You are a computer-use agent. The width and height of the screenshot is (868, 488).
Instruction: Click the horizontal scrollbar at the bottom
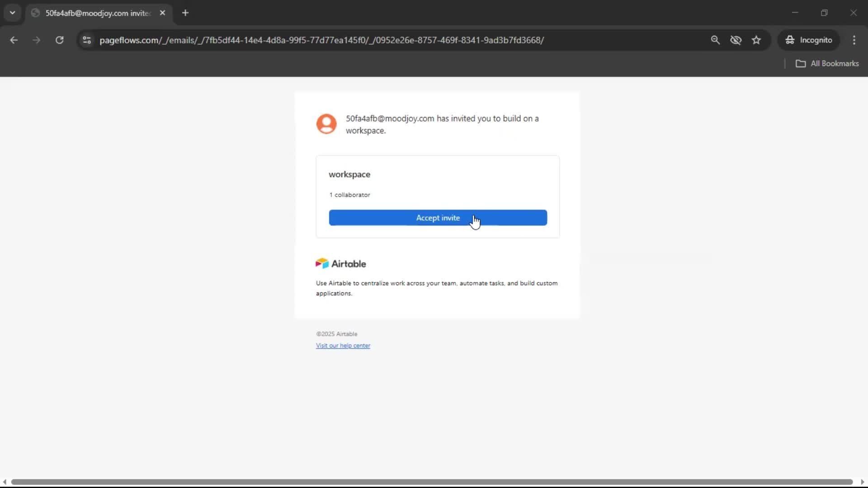432,482
